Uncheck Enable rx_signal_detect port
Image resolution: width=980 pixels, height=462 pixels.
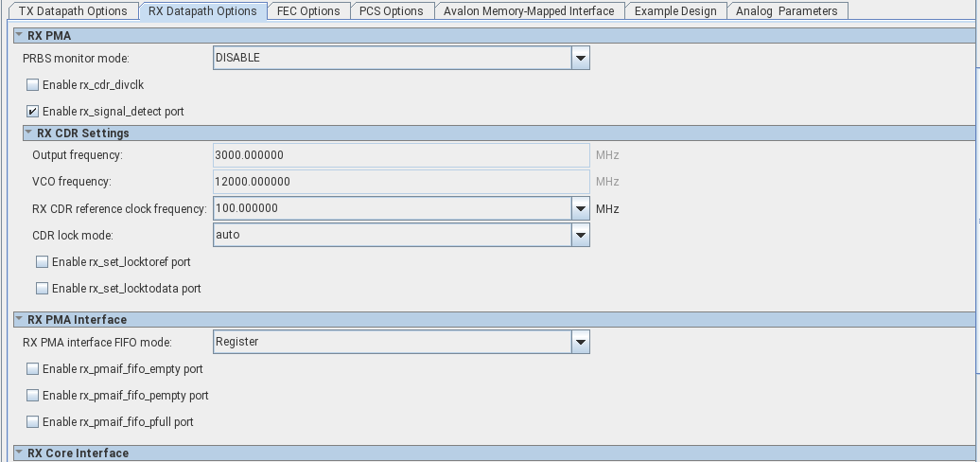tap(33, 112)
